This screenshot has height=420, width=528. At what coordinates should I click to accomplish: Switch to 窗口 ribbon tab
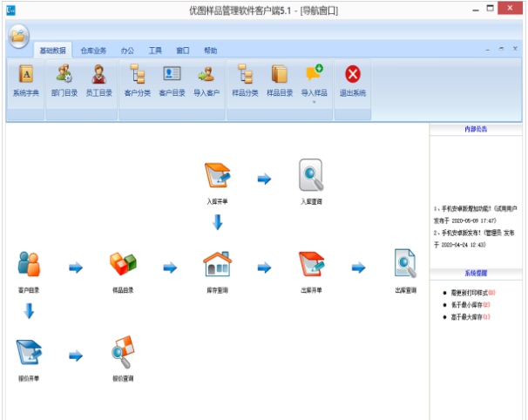pyautogui.click(x=183, y=51)
